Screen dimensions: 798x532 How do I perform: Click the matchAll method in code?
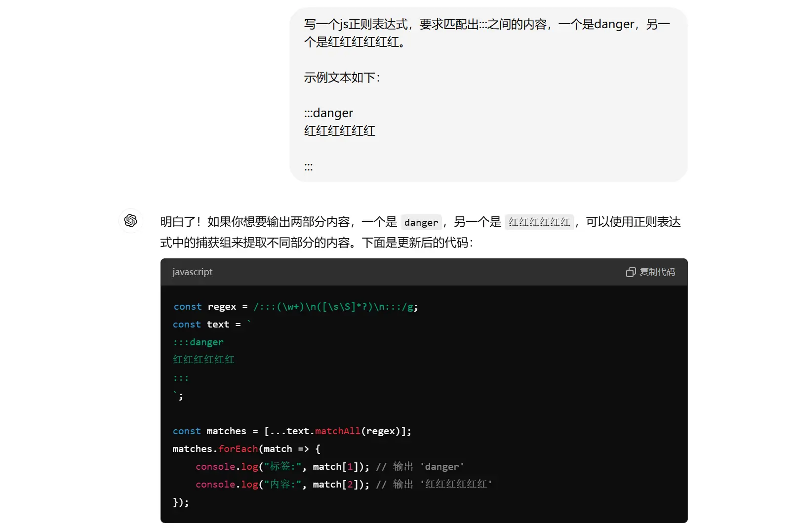tap(337, 431)
